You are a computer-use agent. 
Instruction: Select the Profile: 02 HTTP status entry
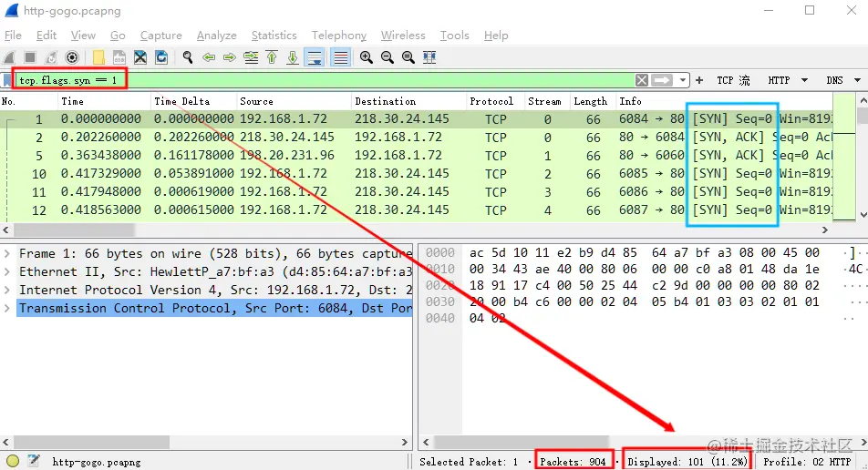coord(807,462)
